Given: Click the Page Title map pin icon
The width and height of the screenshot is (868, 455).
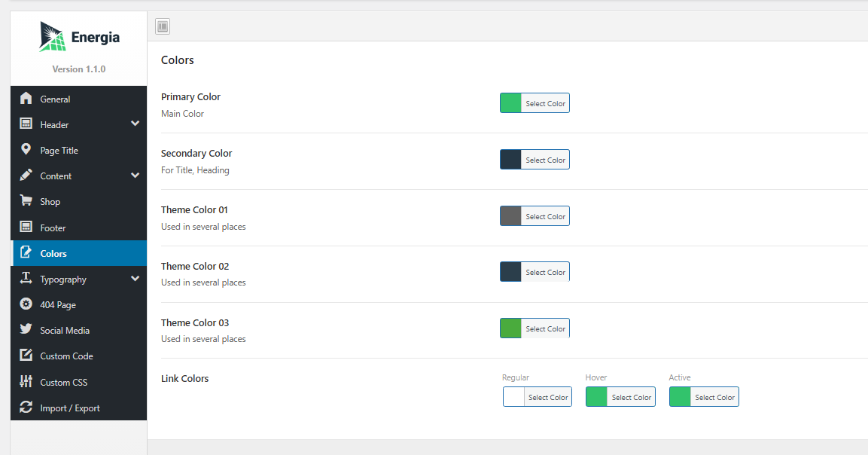Looking at the screenshot, I should point(26,149).
